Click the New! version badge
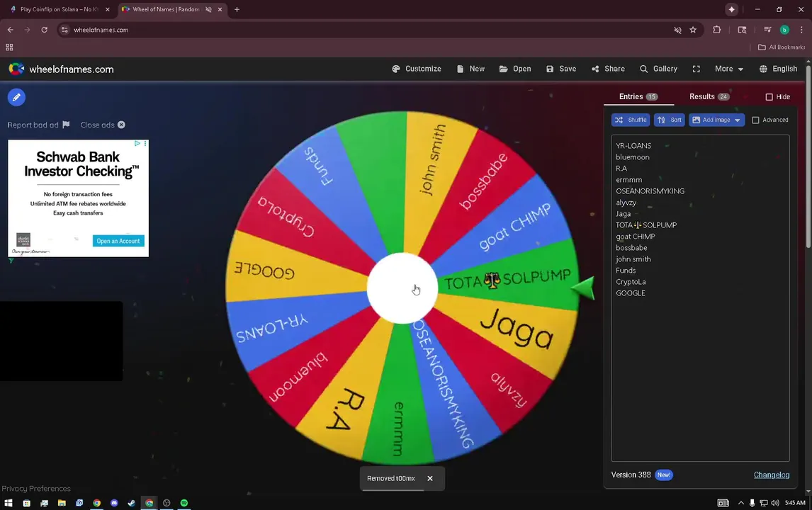Viewport: 812px width, 510px height. (664, 475)
